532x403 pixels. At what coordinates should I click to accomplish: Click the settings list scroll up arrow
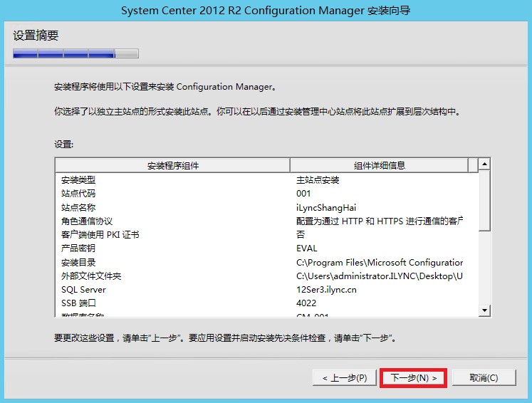[x=484, y=164]
